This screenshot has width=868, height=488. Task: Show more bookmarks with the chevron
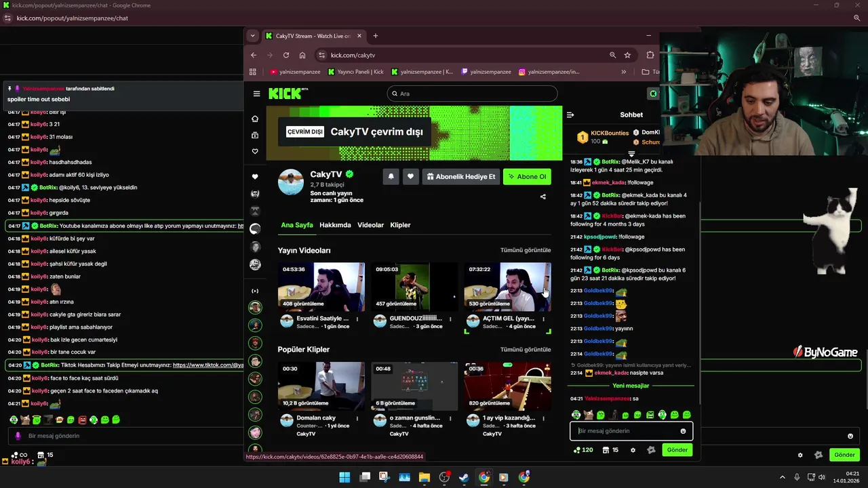click(x=623, y=72)
